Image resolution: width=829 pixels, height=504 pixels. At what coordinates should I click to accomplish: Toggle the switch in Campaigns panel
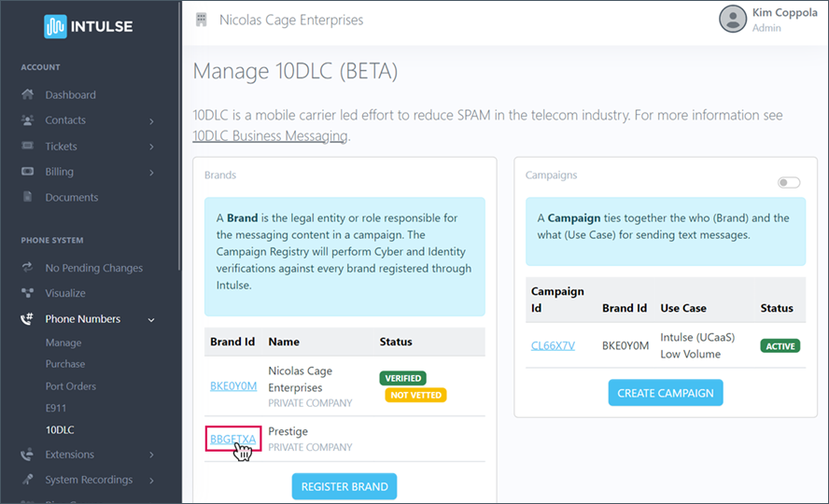pos(789,183)
